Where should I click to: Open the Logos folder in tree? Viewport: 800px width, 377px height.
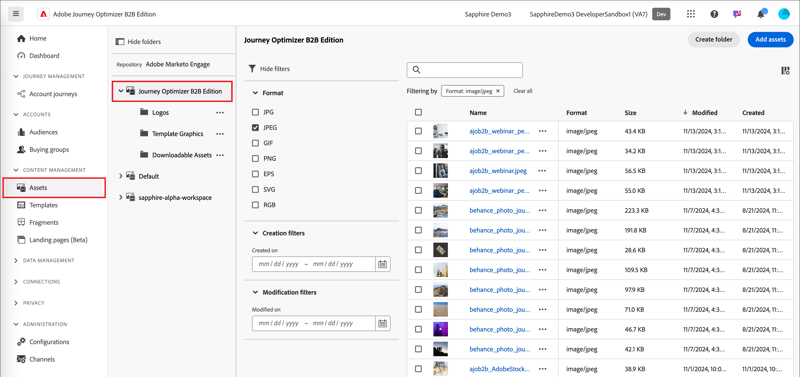click(160, 113)
